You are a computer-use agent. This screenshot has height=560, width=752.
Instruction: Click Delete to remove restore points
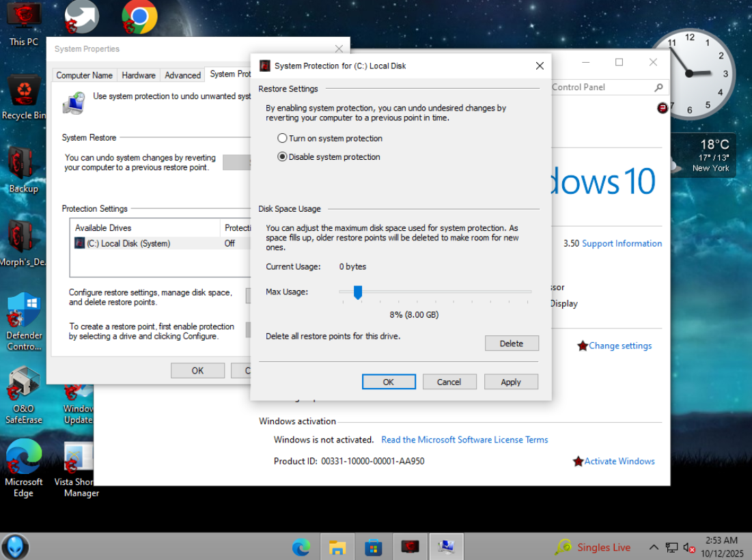click(512, 344)
